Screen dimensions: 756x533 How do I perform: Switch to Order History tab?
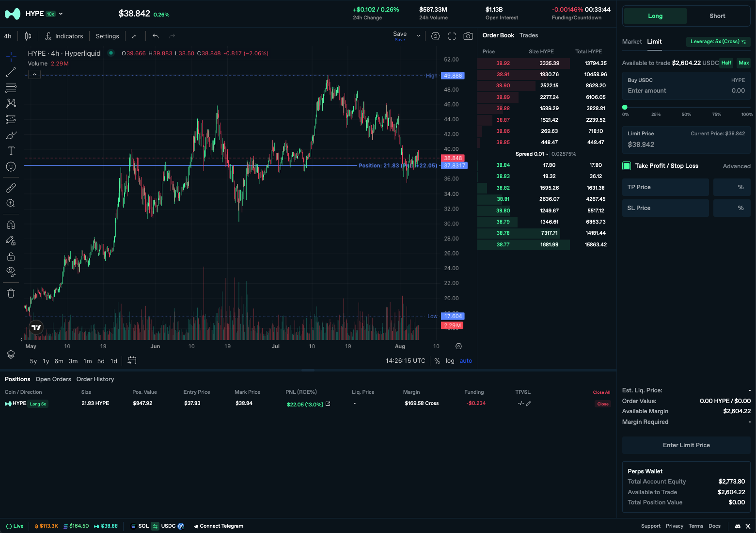tap(95, 379)
